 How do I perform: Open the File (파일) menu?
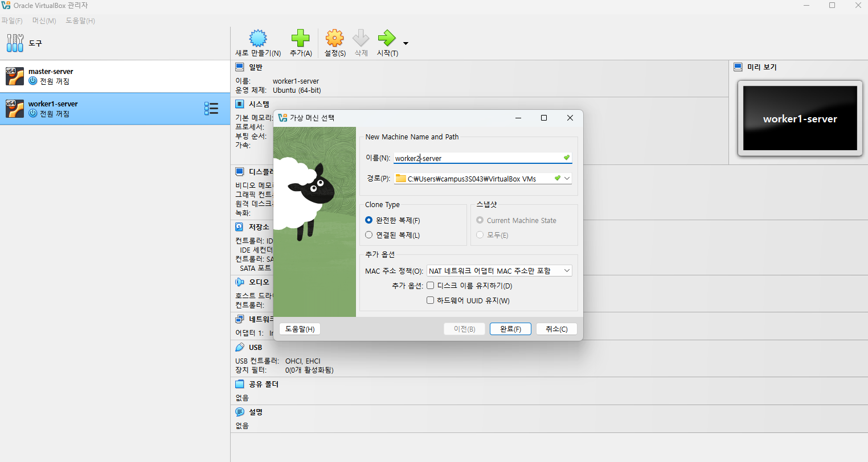[12, 20]
